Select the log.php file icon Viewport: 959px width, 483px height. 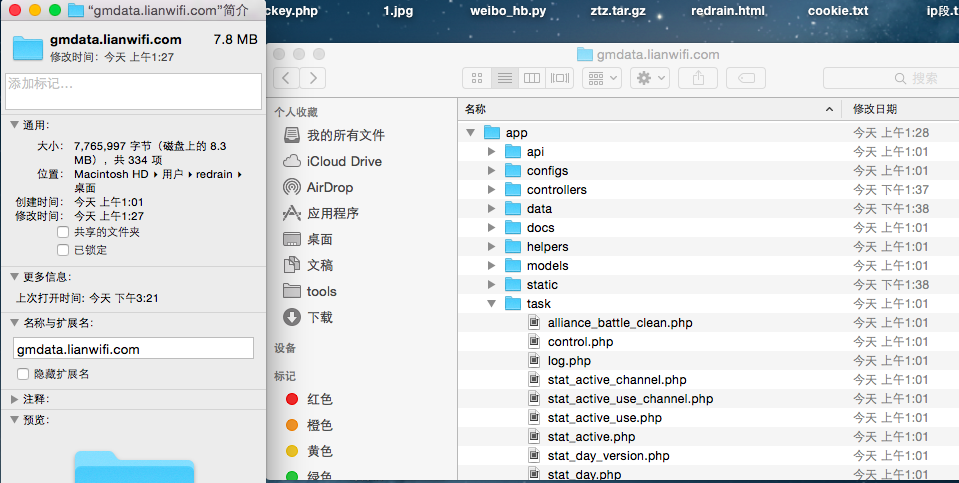click(x=534, y=361)
